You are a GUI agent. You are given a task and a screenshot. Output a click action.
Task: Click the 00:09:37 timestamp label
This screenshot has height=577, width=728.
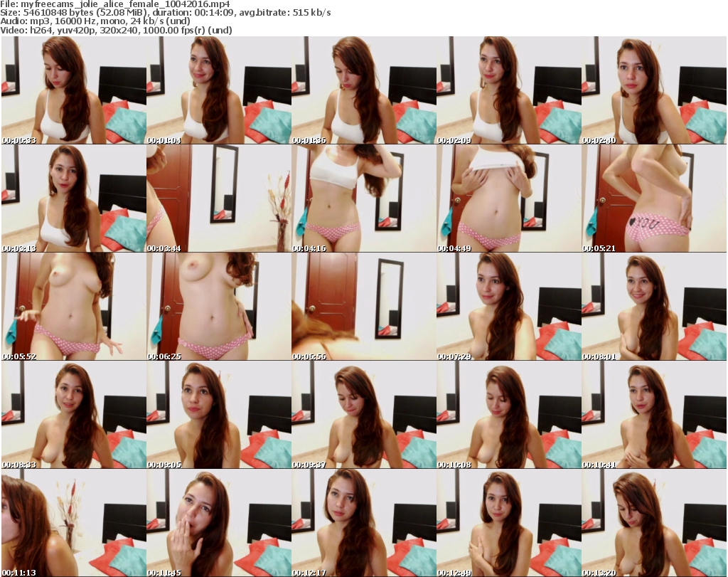[309, 465]
